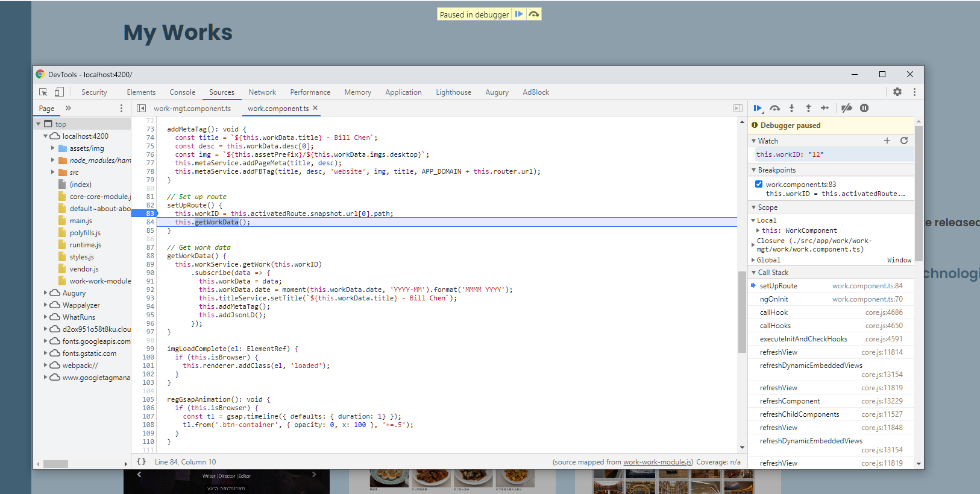Open main.js in file tree
This screenshot has height=494, width=980.
81,221
